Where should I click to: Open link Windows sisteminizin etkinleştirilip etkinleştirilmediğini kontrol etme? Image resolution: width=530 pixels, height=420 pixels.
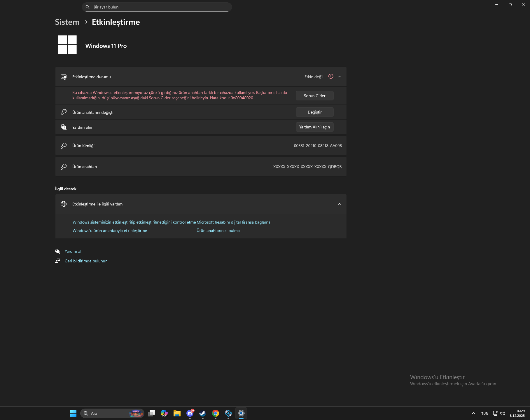coord(134,222)
